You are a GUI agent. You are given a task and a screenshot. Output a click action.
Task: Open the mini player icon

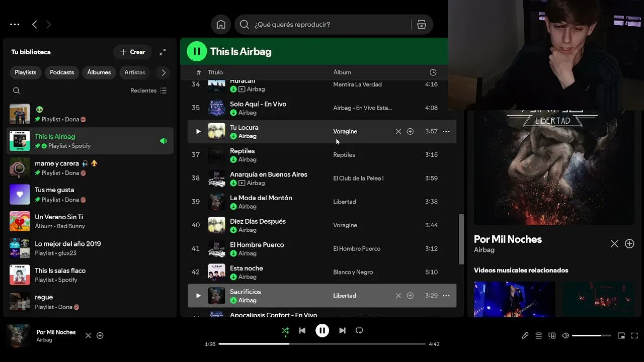621,336
